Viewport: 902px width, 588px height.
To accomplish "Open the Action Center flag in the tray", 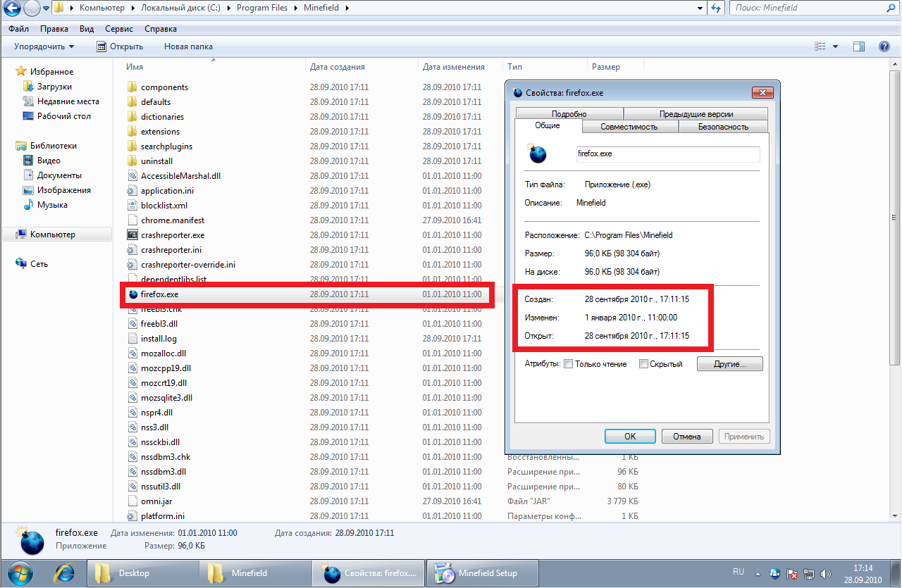I will pyautogui.click(x=792, y=573).
